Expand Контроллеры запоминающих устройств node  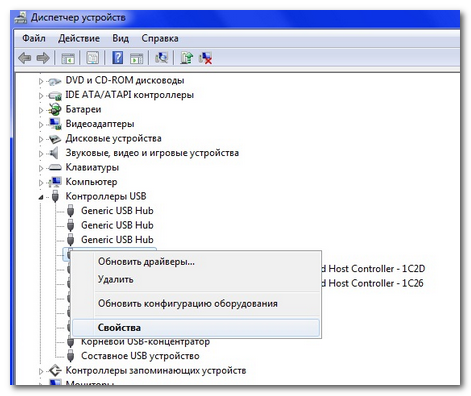click(41, 371)
